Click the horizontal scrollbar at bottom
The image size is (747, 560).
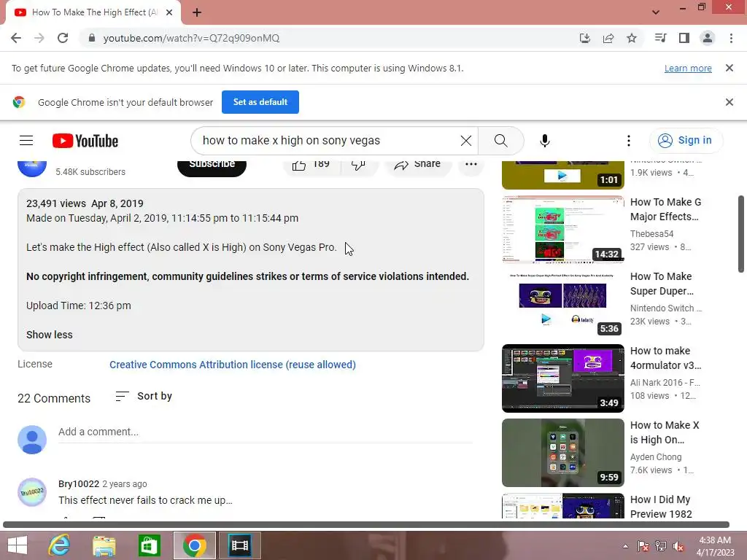tap(366, 525)
